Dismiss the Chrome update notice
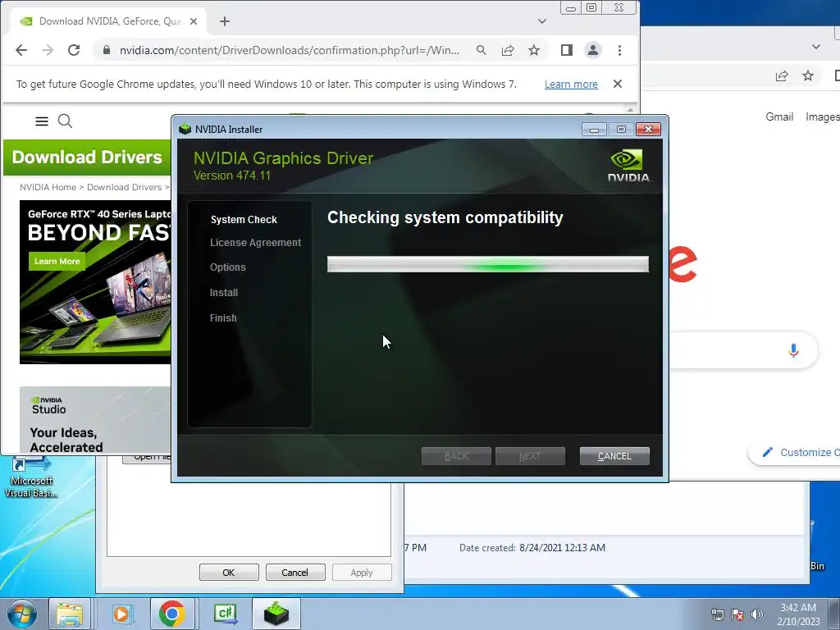This screenshot has width=840, height=630. click(x=618, y=84)
